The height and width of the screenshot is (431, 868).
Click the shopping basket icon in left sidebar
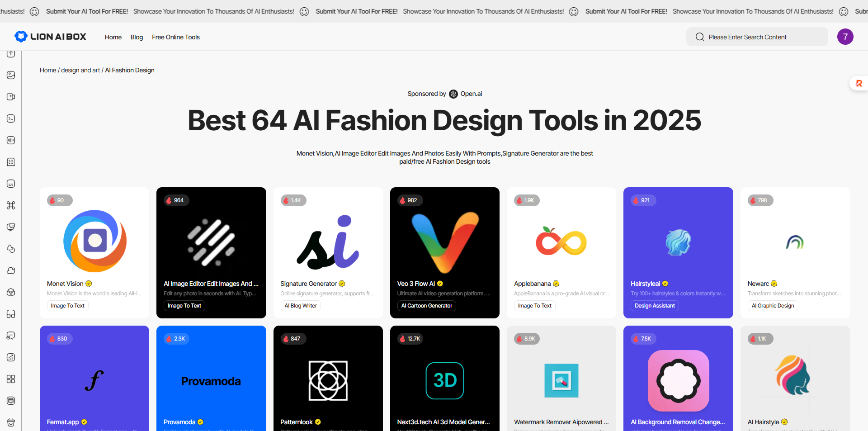coord(11,422)
